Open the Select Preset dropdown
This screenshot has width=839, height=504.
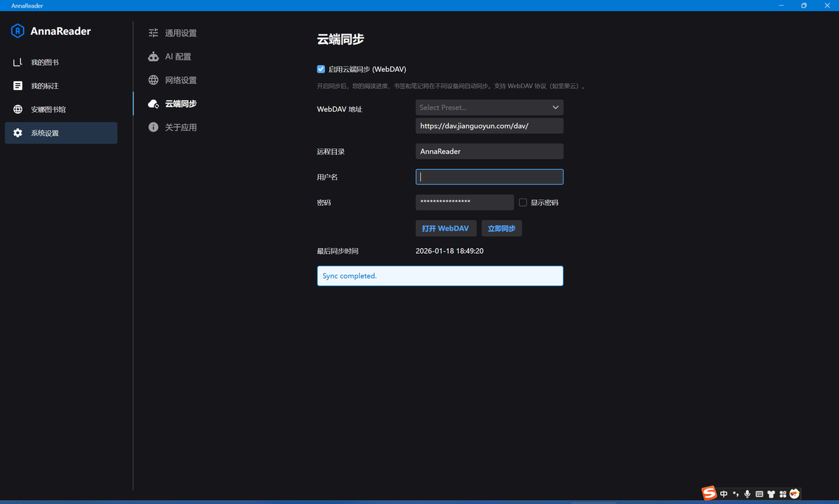(489, 108)
